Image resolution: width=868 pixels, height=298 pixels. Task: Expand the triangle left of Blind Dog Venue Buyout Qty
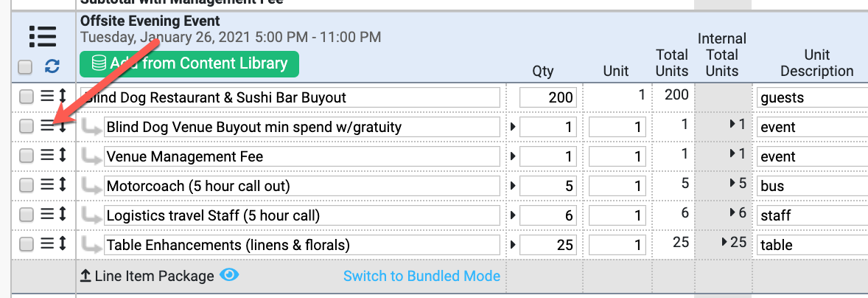(x=513, y=127)
